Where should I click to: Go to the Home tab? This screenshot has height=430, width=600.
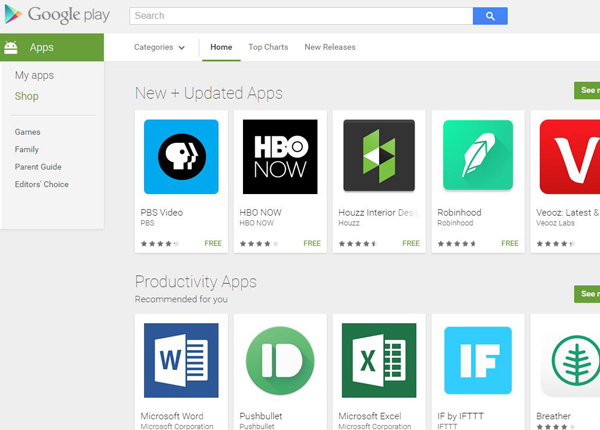[x=221, y=47]
